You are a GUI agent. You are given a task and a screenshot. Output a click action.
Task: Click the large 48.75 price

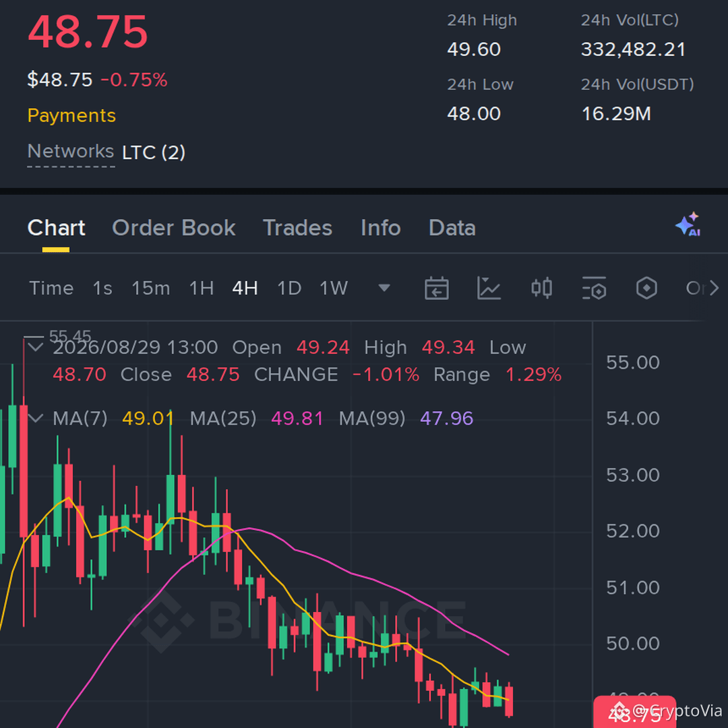(88, 32)
